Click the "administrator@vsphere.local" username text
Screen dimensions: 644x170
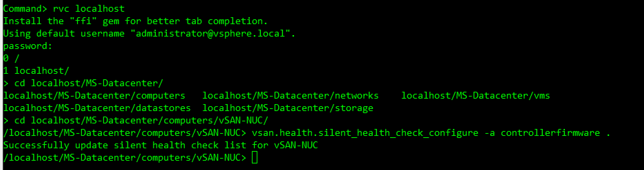click(210, 33)
